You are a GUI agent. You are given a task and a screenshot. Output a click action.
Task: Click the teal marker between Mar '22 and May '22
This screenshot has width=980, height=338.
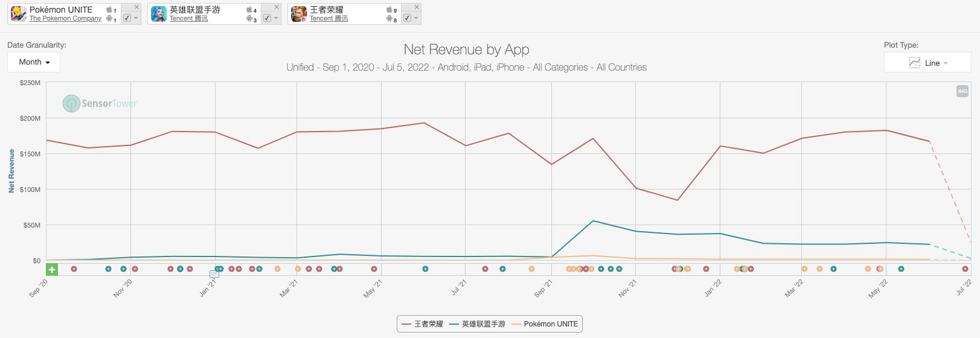833,269
